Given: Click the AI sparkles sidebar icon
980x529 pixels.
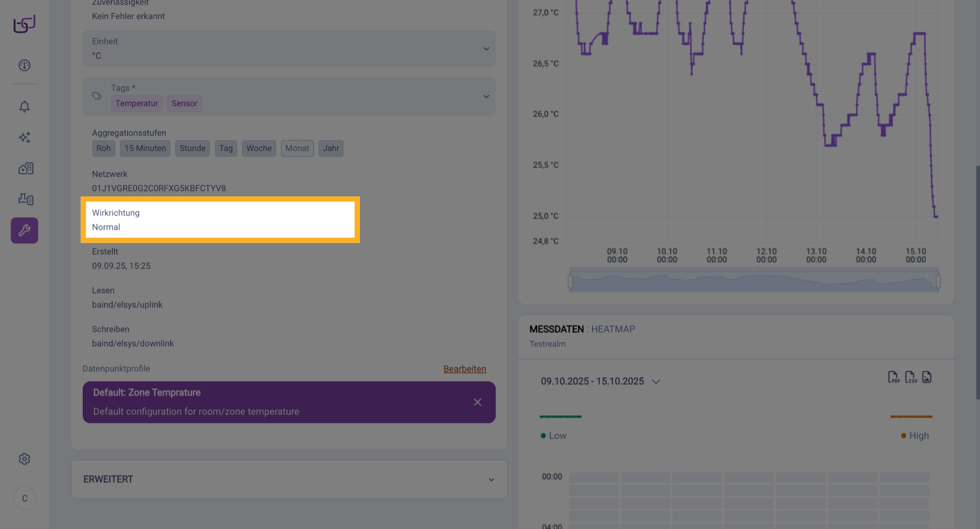Looking at the screenshot, I should (24, 137).
